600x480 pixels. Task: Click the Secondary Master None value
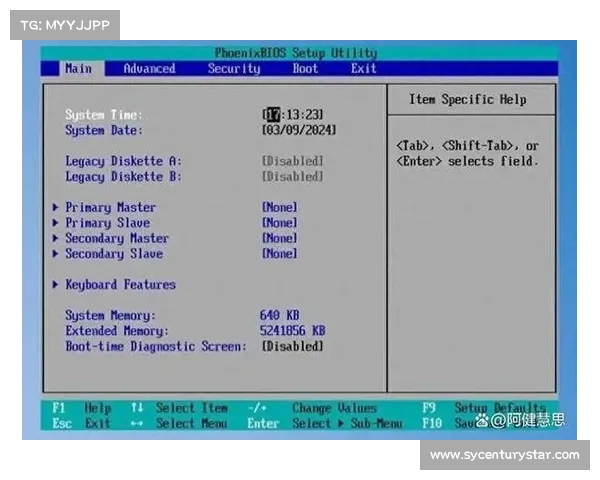tap(280, 238)
